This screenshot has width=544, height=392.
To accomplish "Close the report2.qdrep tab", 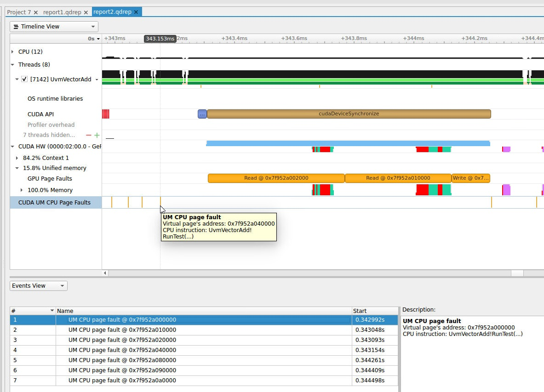I will (x=136, y=12).
